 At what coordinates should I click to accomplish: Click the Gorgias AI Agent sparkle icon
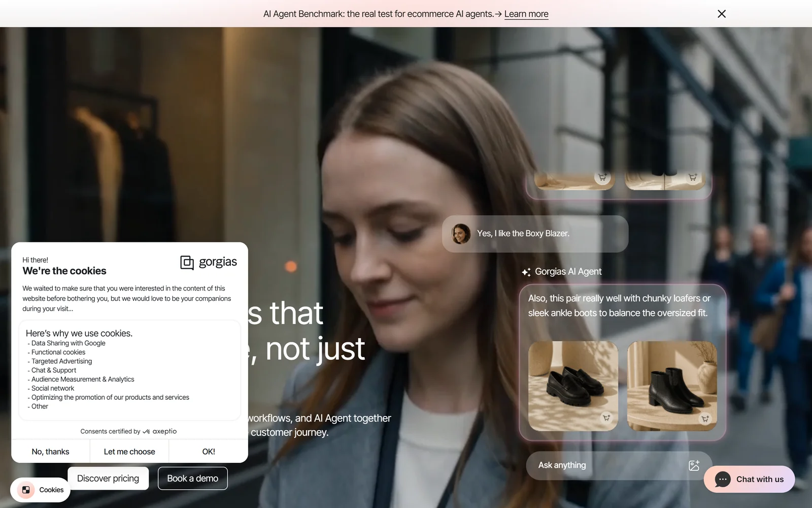tap(526, 272)
